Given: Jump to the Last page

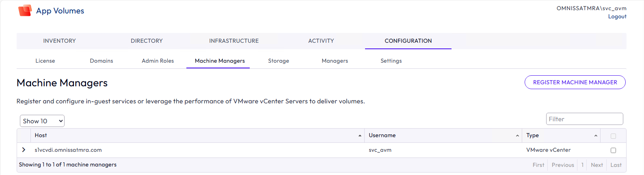Looking at the screenshot, I should pos(616,165).
